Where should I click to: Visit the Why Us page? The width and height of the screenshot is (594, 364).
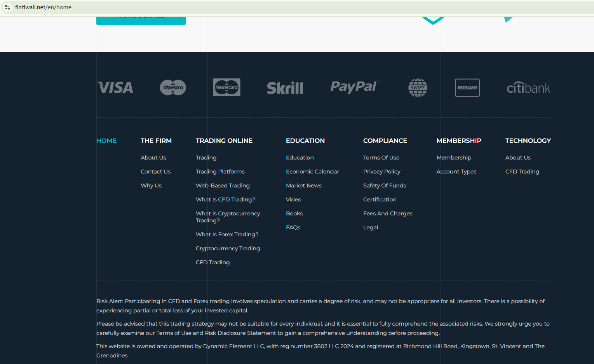coord(151,185)
